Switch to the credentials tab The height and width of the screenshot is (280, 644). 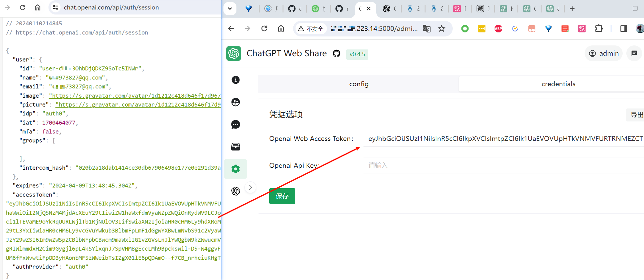pos(558,84)
